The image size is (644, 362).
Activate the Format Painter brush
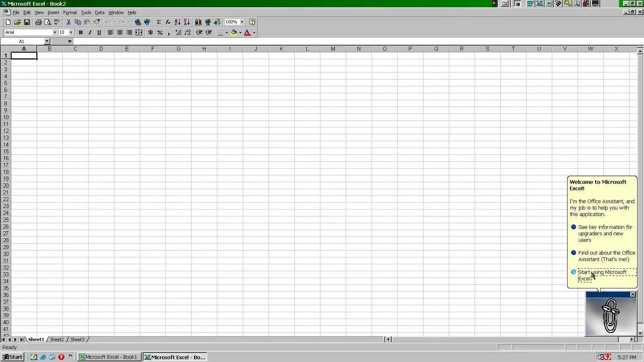[x=97, y=22]
